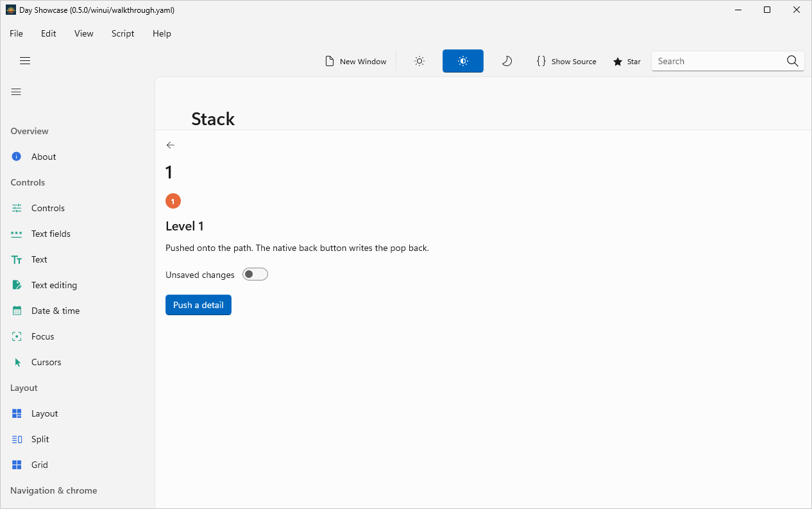Open the Text editing page label

54,285
